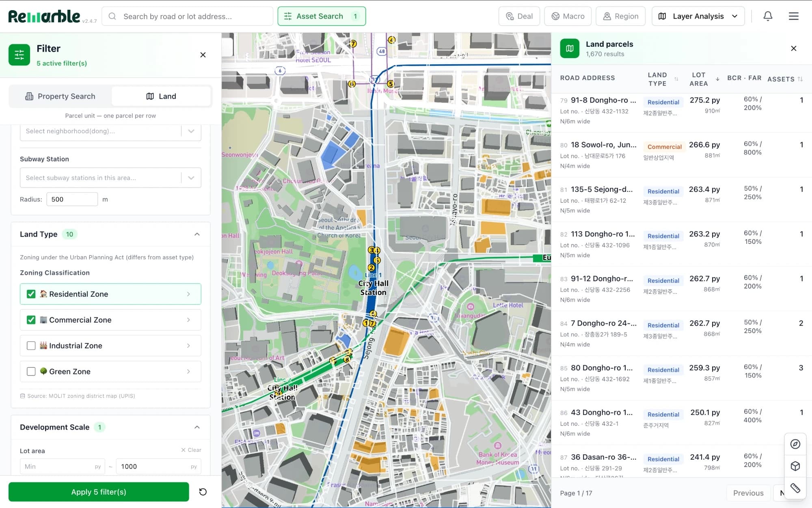Image resolution: width=812 pixels, height=508 pixels.
Task: Click the ruler measure tool icon
Action: (795, 488)
